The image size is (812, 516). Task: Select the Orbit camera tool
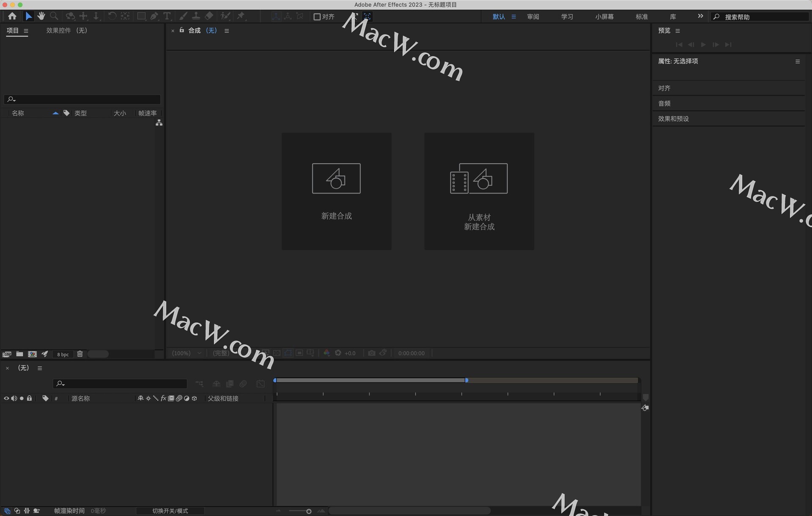pos(70,16)
